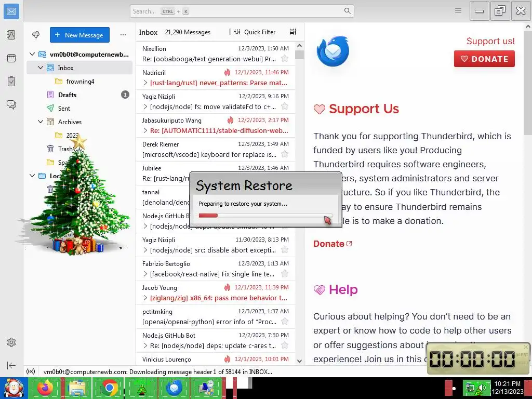
Task: Expand the AUTOMATIC1111 stable-diffusion thread
Action: coord(145,130)
